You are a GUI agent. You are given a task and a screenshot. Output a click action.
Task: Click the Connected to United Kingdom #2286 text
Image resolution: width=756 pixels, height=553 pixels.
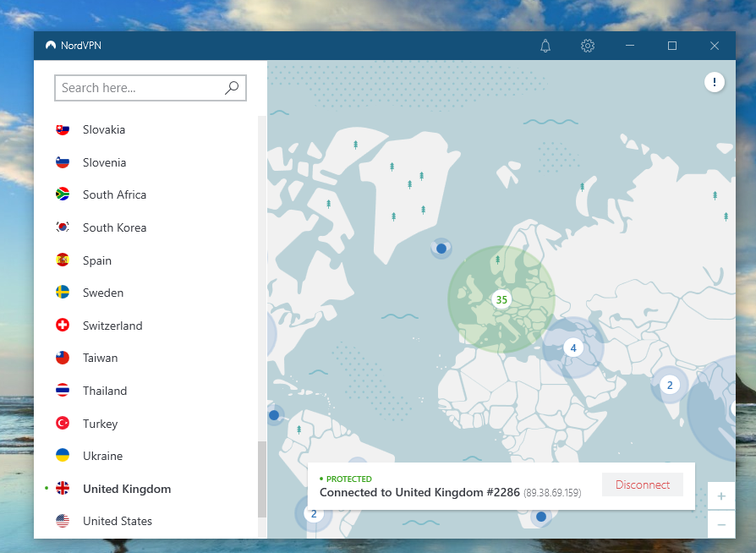(419, 492)
